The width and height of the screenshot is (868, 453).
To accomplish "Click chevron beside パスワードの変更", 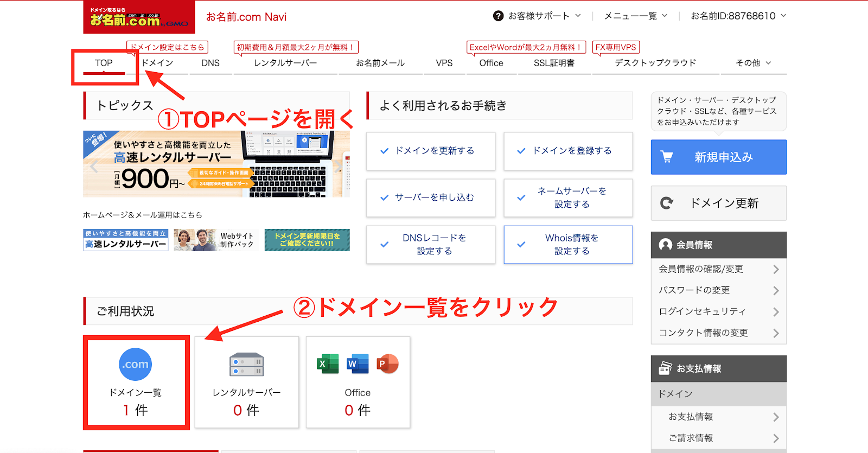I will tap(776, 290).
